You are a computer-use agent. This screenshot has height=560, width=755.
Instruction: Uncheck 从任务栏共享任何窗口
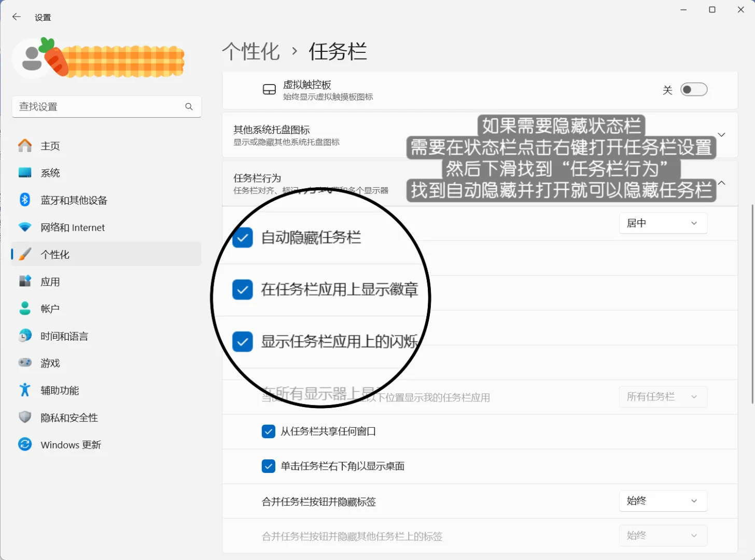(269, 431)
